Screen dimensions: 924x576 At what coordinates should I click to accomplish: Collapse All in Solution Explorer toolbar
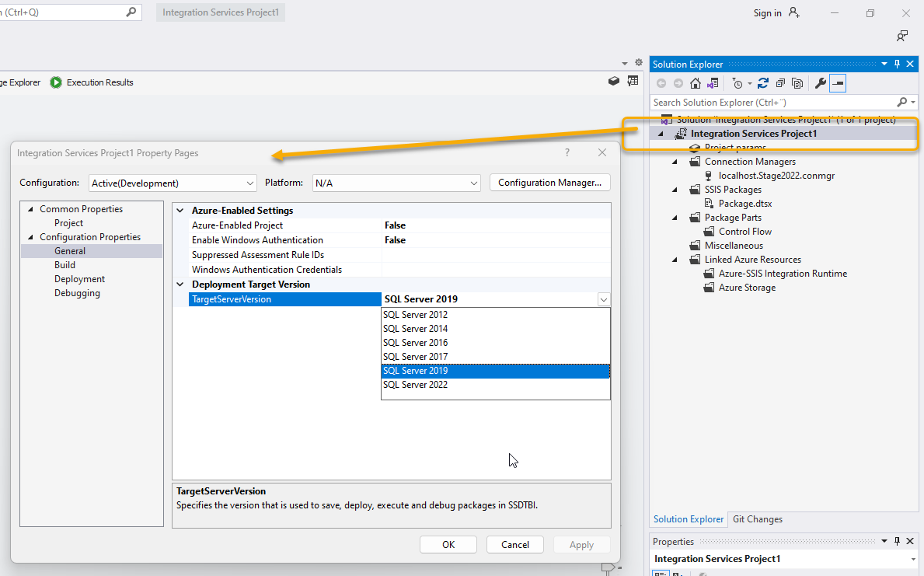(x=780, y=84)
